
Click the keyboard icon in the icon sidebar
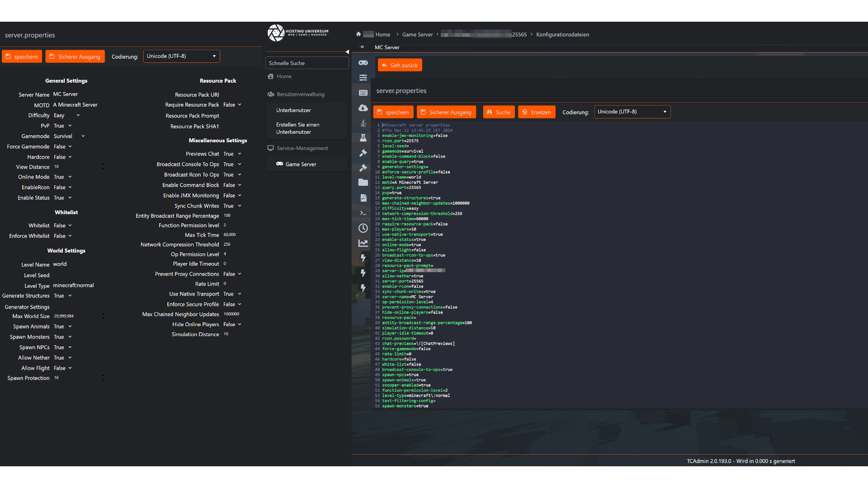(x=363, y=93)
